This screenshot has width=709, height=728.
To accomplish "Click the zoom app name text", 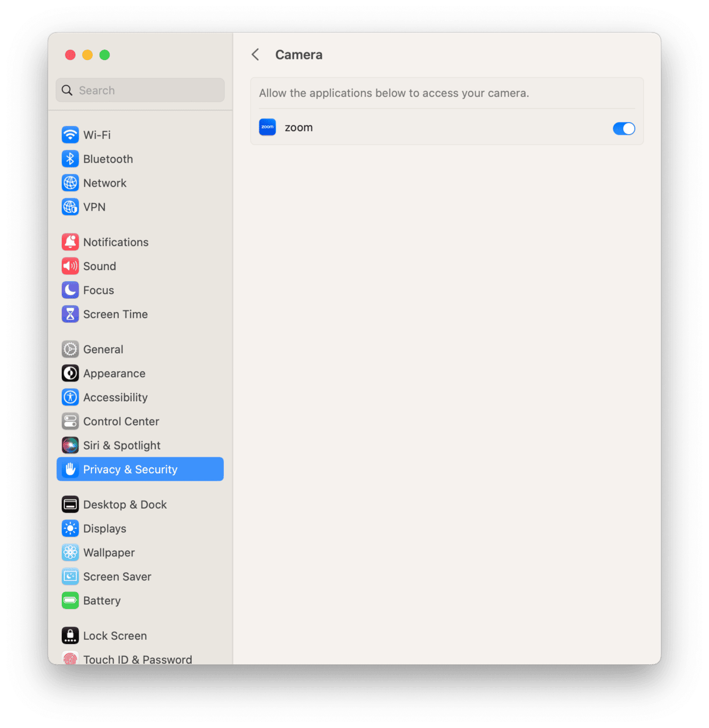I will pos(299,127).
